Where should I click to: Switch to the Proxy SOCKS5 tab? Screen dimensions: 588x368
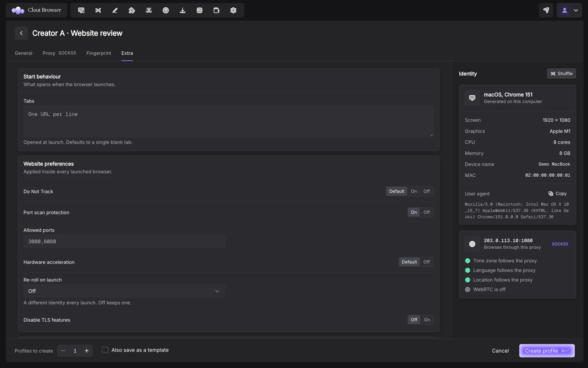point(59,53)
